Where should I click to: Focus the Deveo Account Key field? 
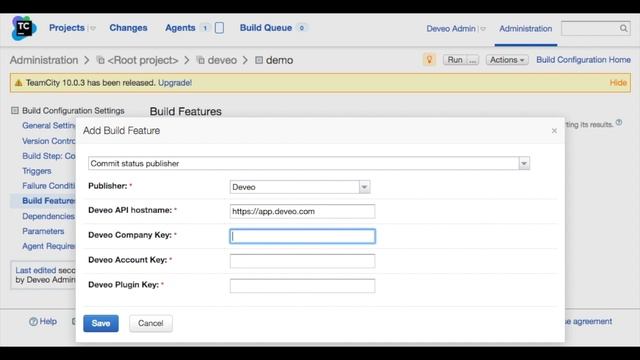(x=302, y=261)
